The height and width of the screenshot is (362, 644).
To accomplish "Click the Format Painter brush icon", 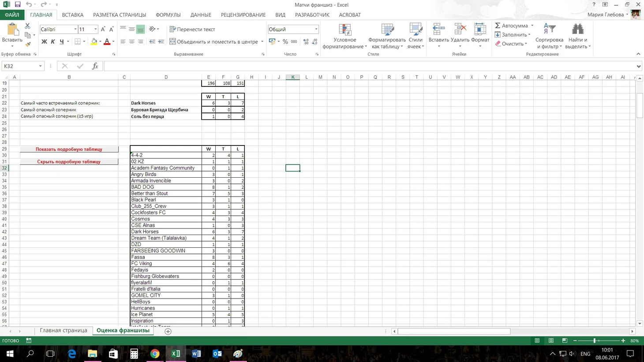I will 28,44.
